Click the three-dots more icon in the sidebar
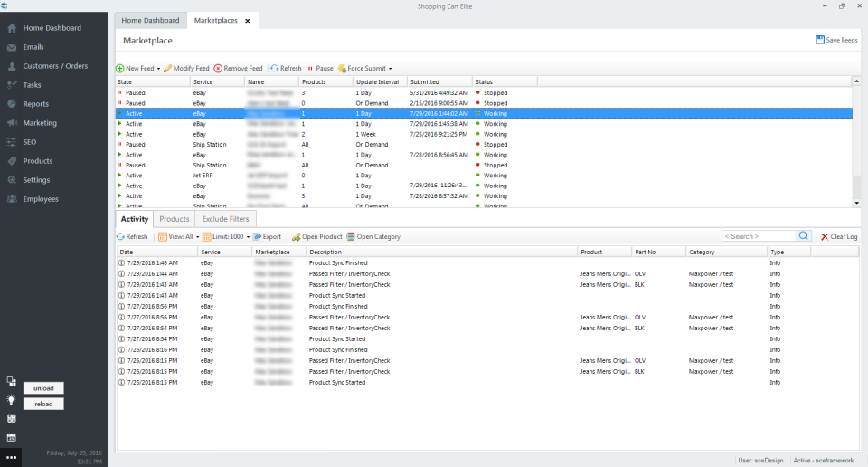868x467 pixels. click(x=11, y=457)
